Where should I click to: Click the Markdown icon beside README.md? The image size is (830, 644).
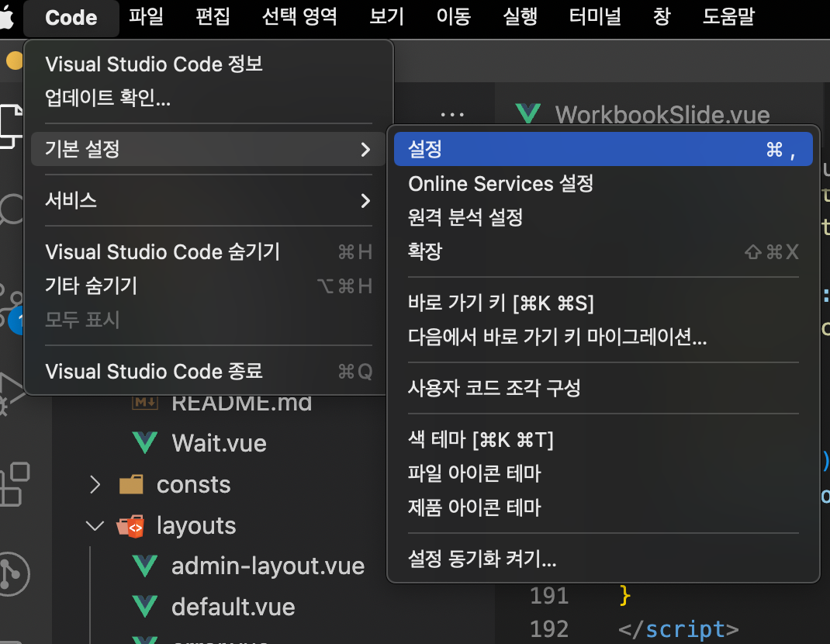144,403
